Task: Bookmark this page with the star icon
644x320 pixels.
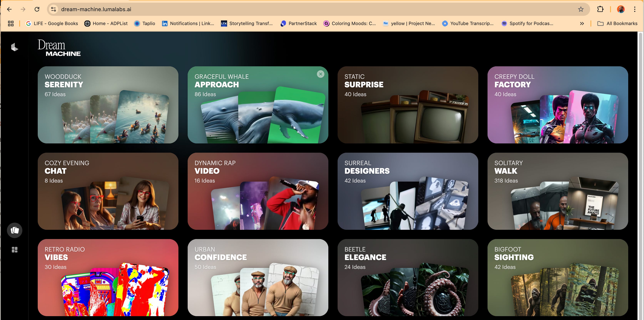Action: point(580,9)
